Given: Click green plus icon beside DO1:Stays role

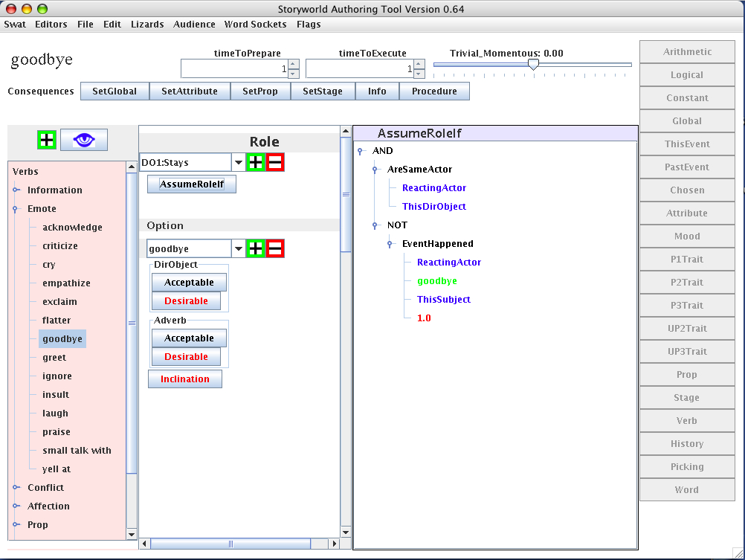Looking at the screenshot, I should point(256,162).
